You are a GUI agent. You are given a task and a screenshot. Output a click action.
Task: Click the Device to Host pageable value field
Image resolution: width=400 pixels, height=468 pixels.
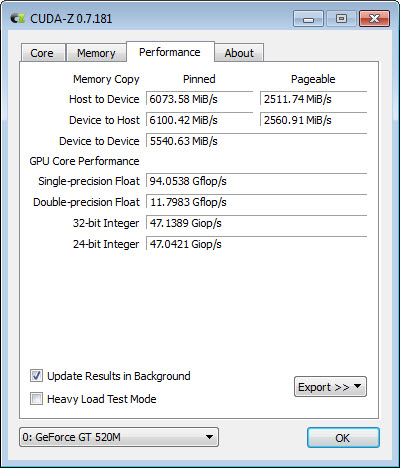click(x=313, y=120)
